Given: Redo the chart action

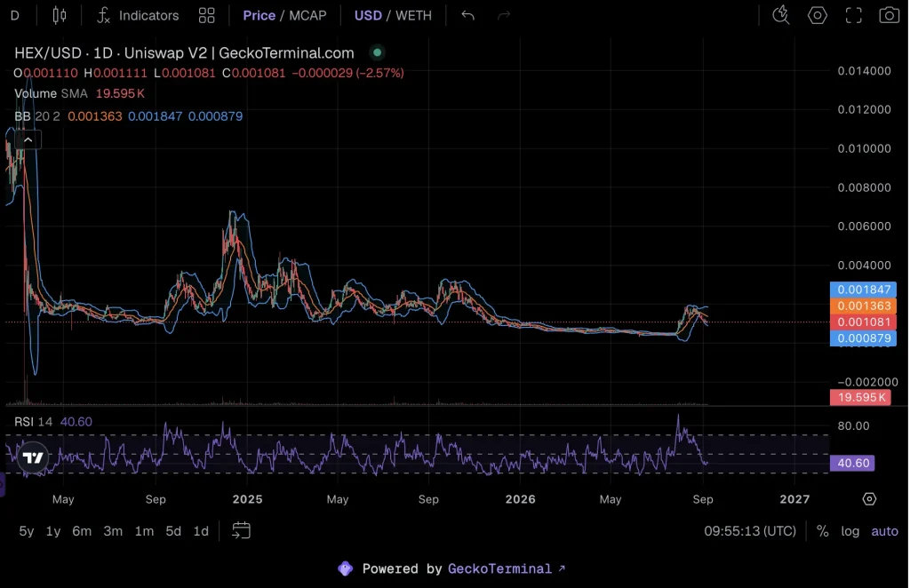Looking at the screenshot, I should (504, 16).
